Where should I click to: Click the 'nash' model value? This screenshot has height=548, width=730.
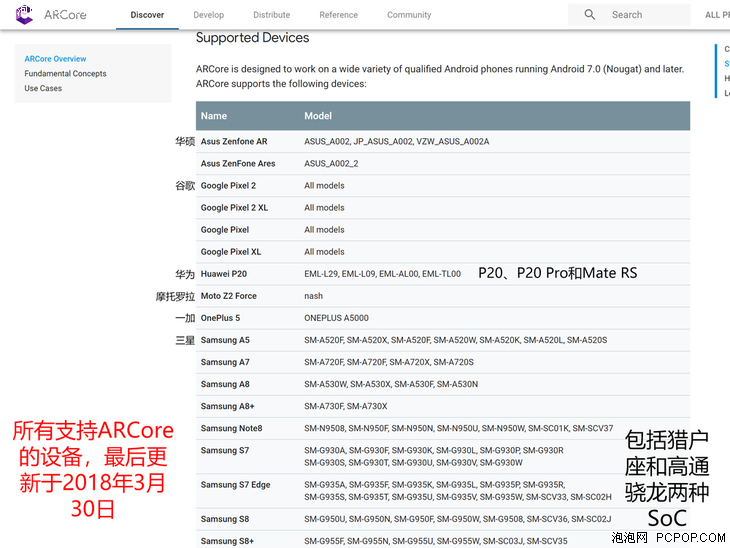click(x=313, y=296)
